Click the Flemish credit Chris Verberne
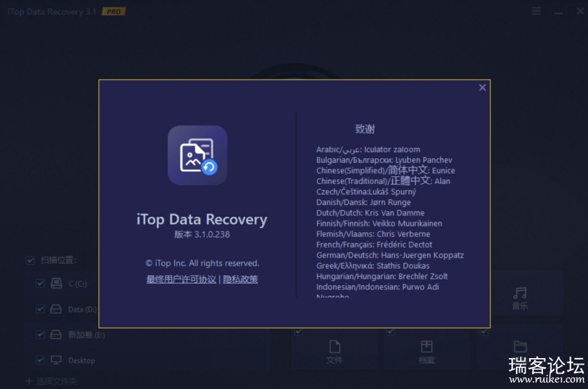 373,234
